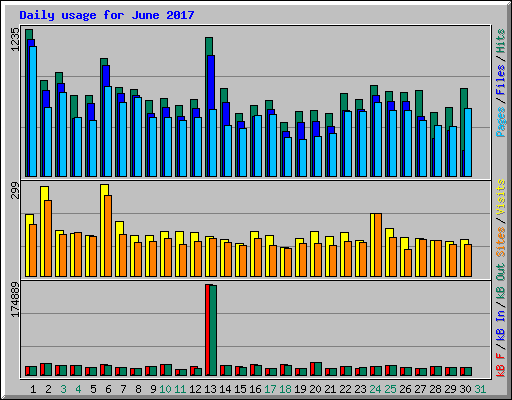Select the 'Visits' legend label
This screenshot has height=400, width=512.
point(500,197)
